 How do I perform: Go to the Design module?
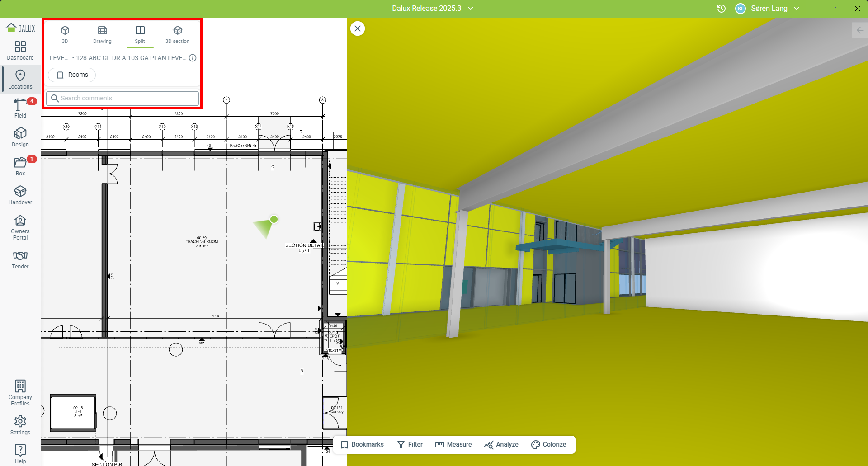20,137
